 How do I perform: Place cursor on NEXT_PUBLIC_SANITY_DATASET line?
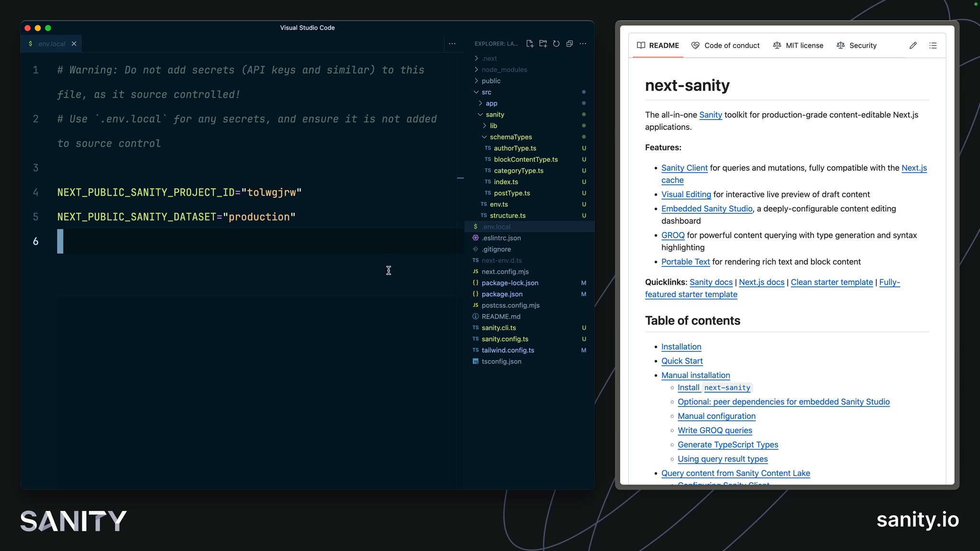point(176,217)
